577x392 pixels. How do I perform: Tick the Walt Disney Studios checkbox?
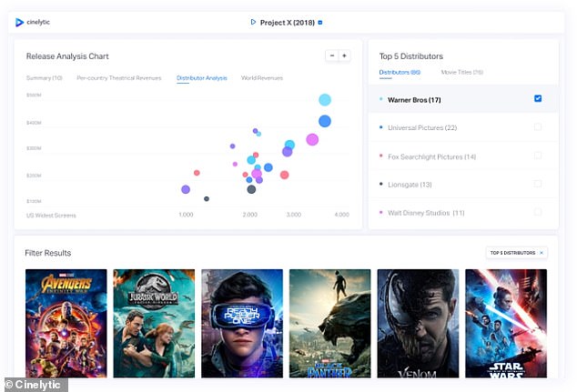[x=538, y=213]
